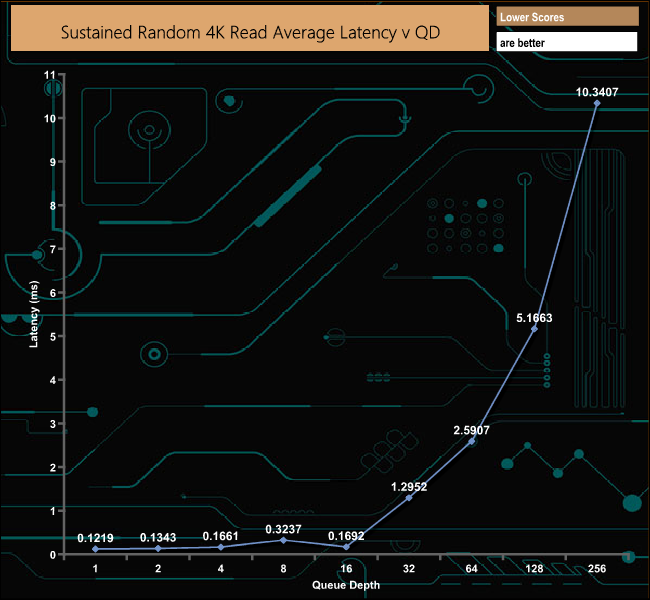Select the 5.1663 data label
Image resolution: width=650 pixels, height=600 pixels.
click(534, 318)
